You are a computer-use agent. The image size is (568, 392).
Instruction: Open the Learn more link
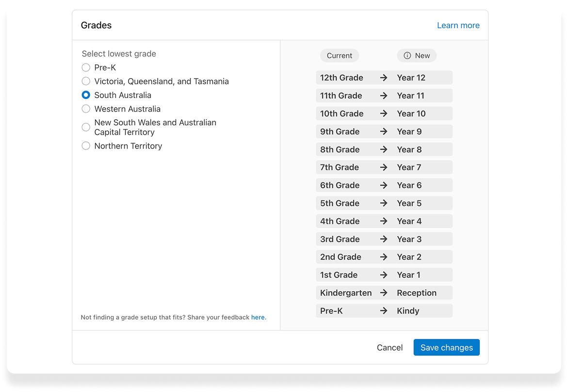click(458, 25)
